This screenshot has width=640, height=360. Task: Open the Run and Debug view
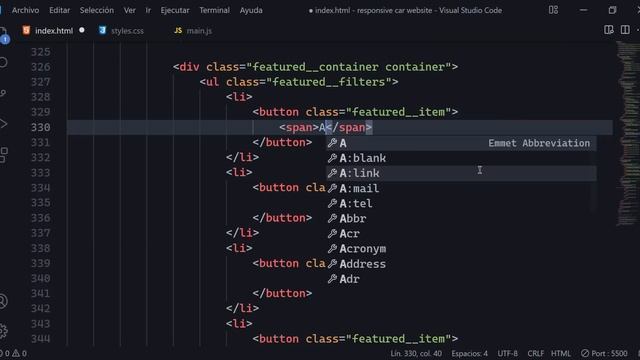[x=3, y=124]
